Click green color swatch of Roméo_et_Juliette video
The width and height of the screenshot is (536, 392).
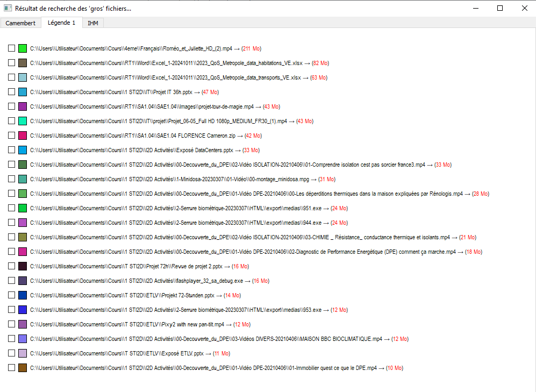[23, 48]
